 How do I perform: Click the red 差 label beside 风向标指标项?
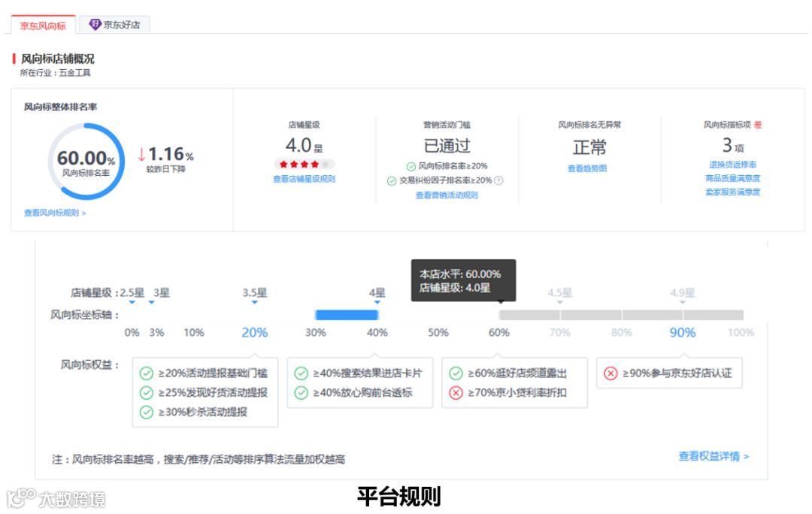point(758,125)
